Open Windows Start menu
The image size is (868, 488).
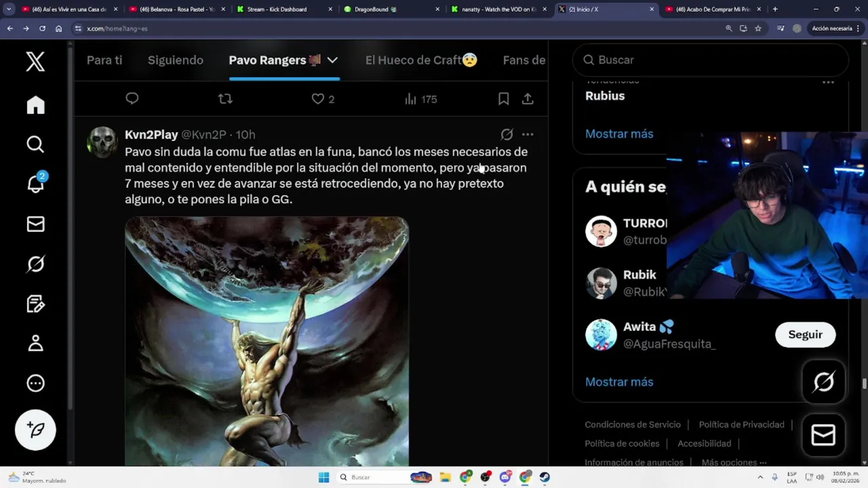click(x=323, y=477)
